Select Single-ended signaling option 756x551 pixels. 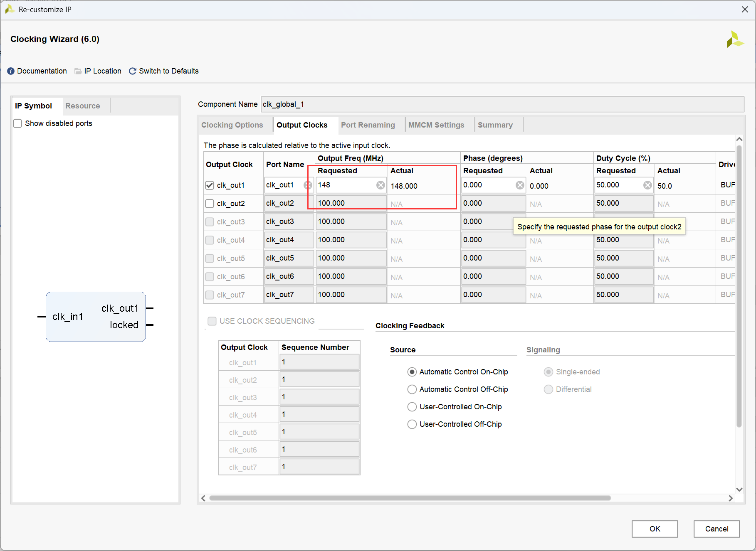[x=548, y=372]
